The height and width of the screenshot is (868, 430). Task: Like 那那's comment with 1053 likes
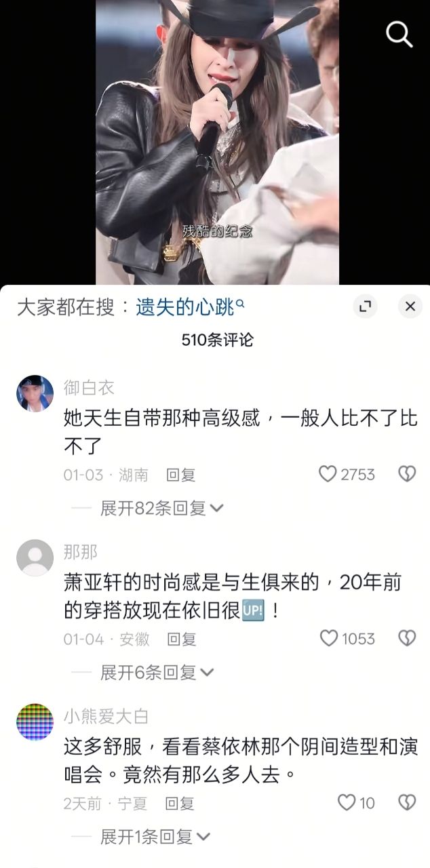click(x=329, y=638)
